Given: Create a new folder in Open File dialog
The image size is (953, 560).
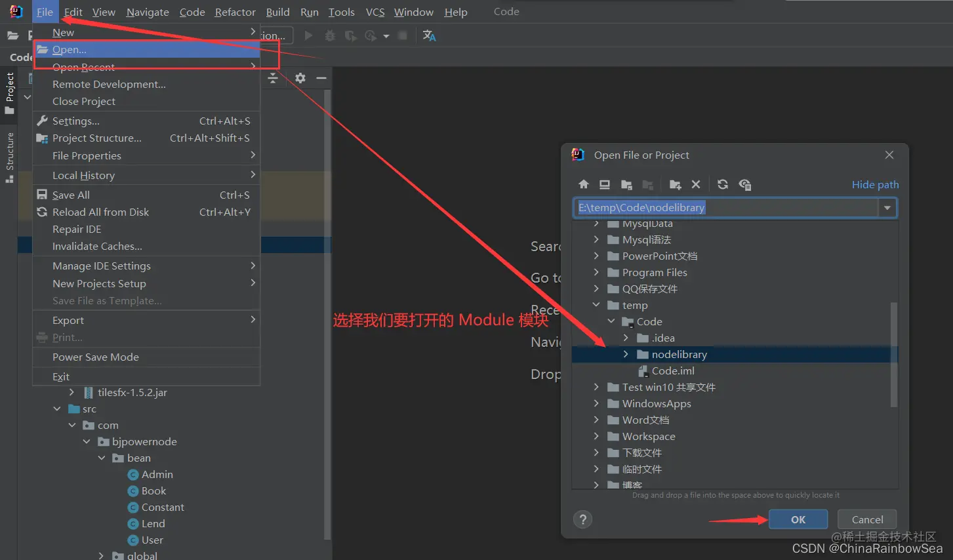Looking at the screenshot, I should coord(675,184).
